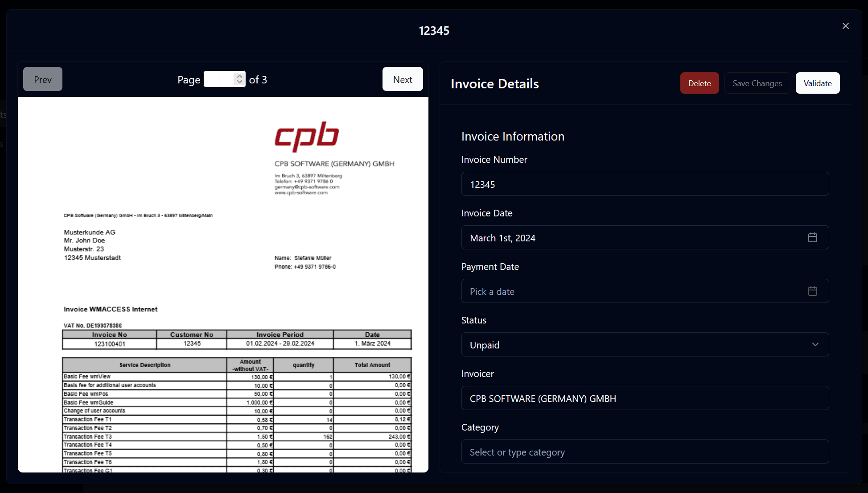The image size is (868, 493).
Task: Expand the Status chevron arrow
Action: tap(815, 344)
